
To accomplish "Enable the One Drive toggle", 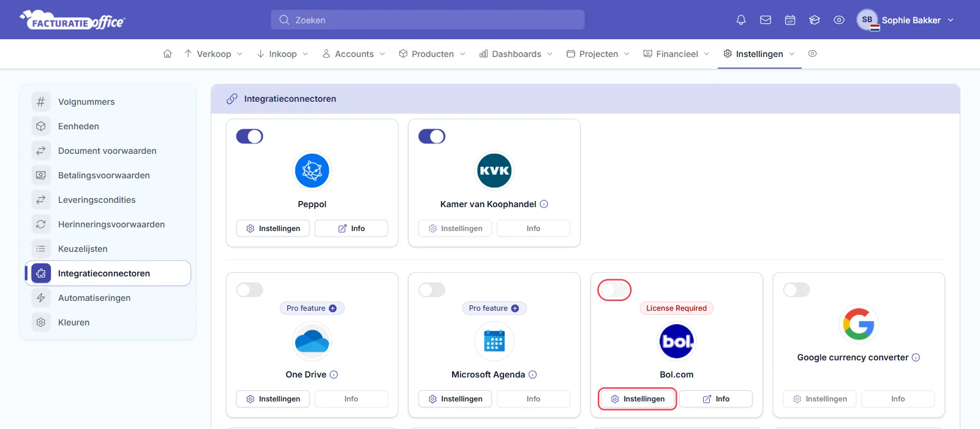I will tap(250, 290).
